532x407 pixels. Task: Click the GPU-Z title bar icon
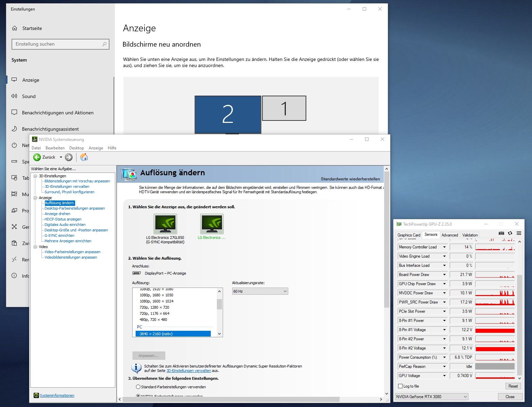[x=399, y=224]
